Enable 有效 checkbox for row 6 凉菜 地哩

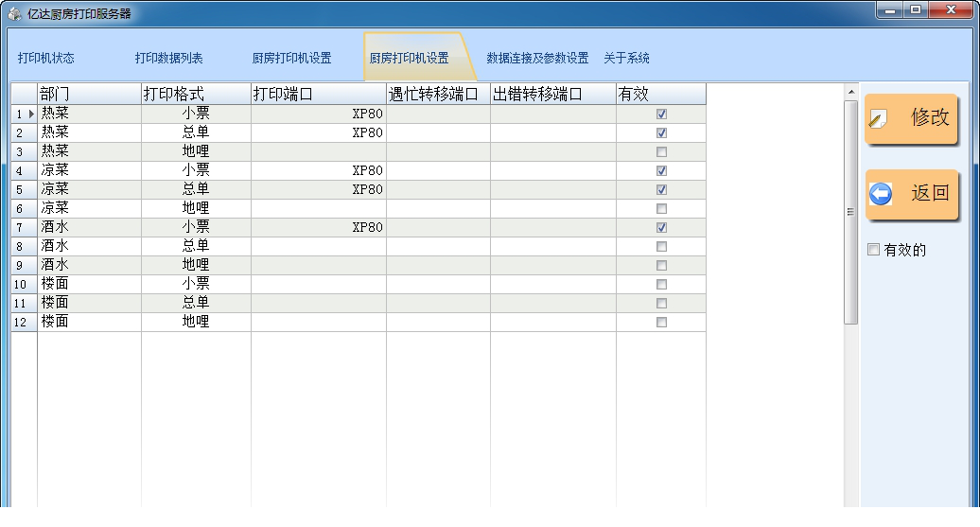[661, 209]
